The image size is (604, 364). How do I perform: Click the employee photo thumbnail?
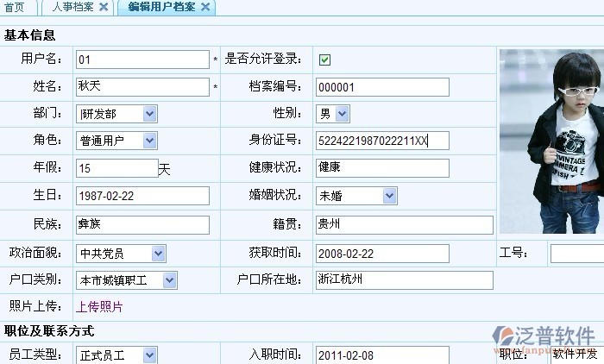551,142
